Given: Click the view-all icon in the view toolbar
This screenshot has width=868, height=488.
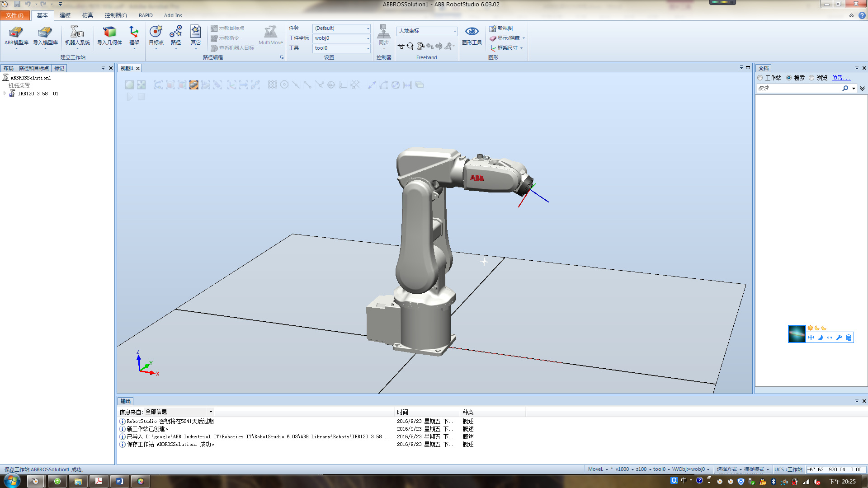Looking at the screenshot, I should click(x=129, y=85).
